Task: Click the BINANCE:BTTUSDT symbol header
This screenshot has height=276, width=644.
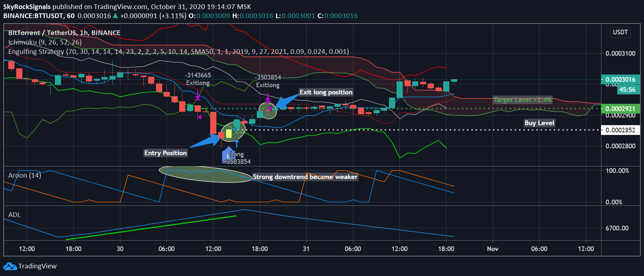Action: point(39,16)
